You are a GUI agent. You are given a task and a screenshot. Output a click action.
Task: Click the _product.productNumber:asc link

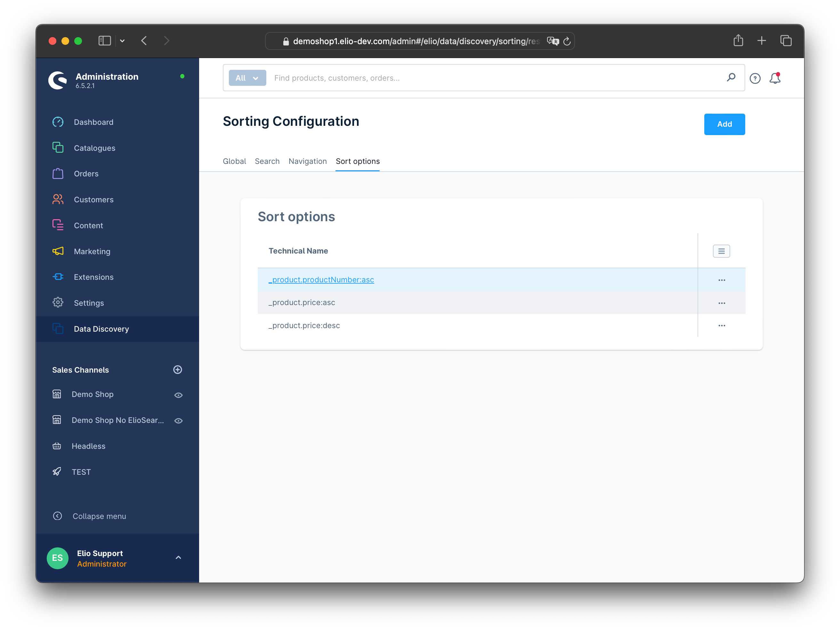[x=321, y=279]
